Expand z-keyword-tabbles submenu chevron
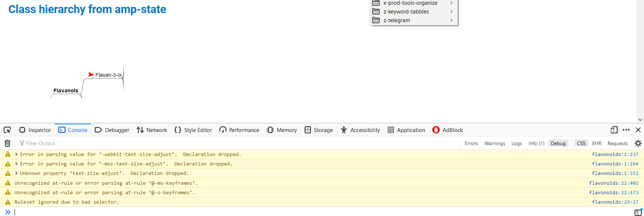 click(451, 12)
